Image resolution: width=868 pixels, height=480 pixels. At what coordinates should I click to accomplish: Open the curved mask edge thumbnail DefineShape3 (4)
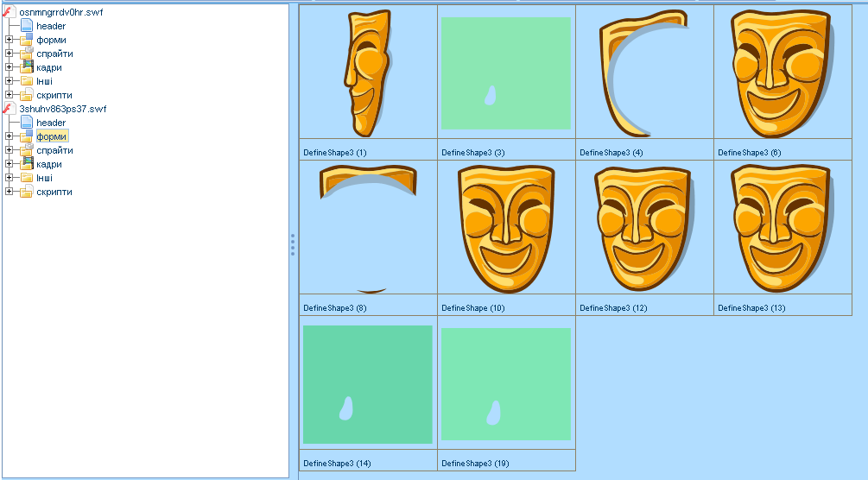[644, 73]
